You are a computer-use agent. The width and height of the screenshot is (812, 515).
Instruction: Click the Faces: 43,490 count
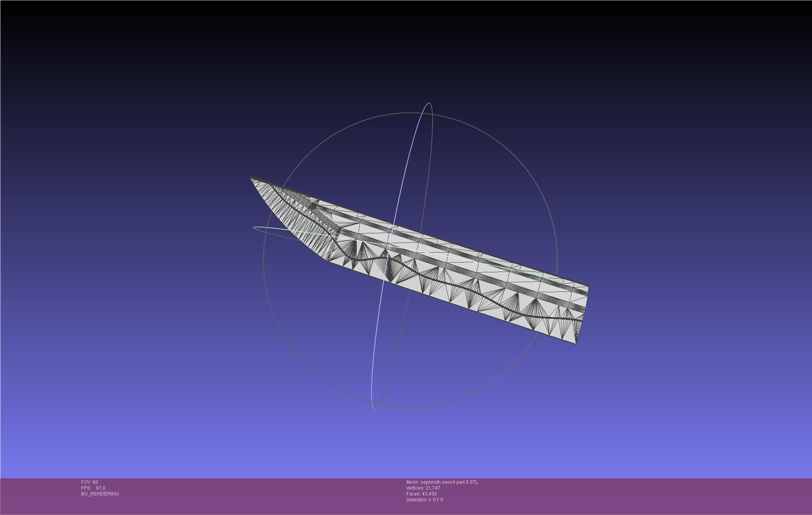pos(422,494)
